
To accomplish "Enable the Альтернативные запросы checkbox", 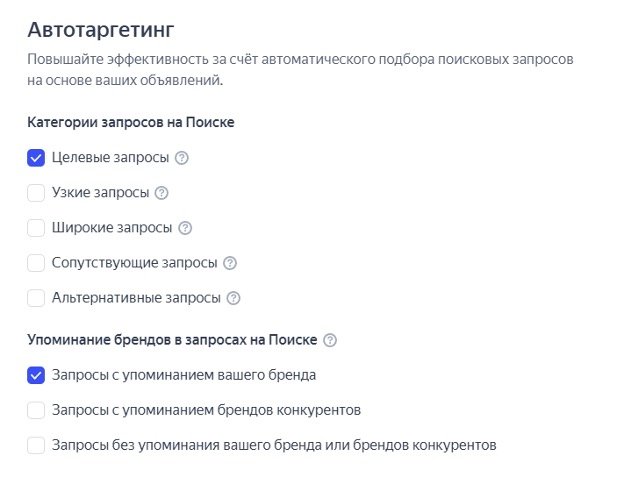I will (36, 298).
